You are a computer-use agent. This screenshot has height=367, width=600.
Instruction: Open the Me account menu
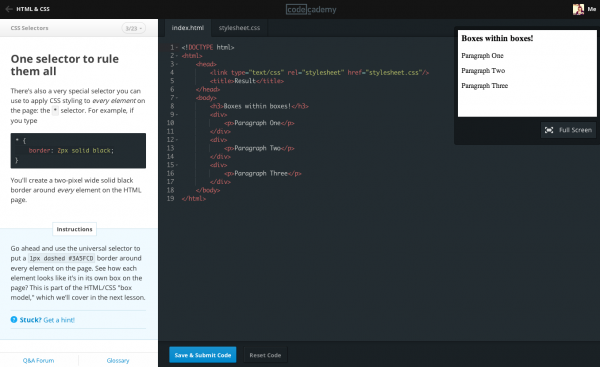point(592,9)
